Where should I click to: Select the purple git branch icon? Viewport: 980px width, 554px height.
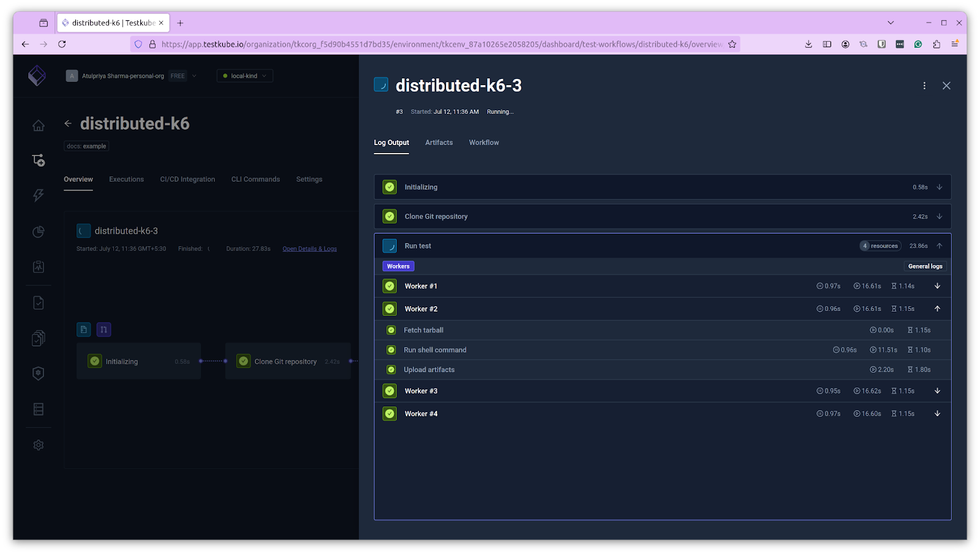tap(104, 329)
